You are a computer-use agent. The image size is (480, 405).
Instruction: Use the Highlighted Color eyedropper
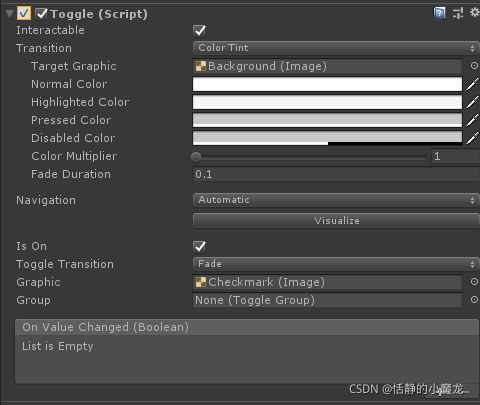[x=472, y=102]
